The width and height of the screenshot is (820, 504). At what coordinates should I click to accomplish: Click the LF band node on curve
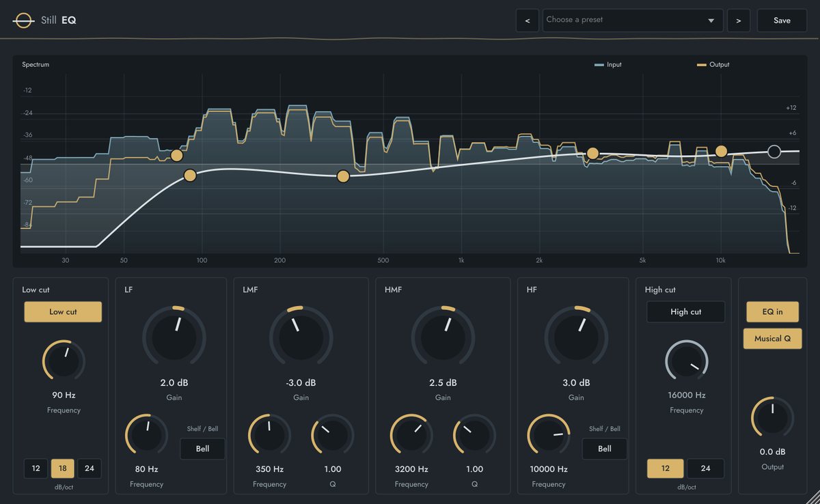click(x=190, y=176)
